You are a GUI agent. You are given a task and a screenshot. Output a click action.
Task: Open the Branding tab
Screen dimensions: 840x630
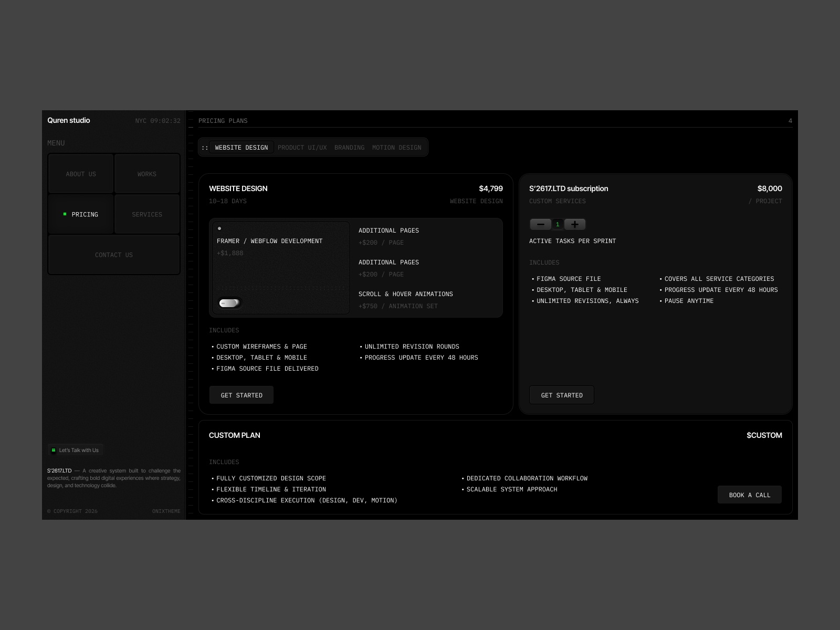(349, 148)
